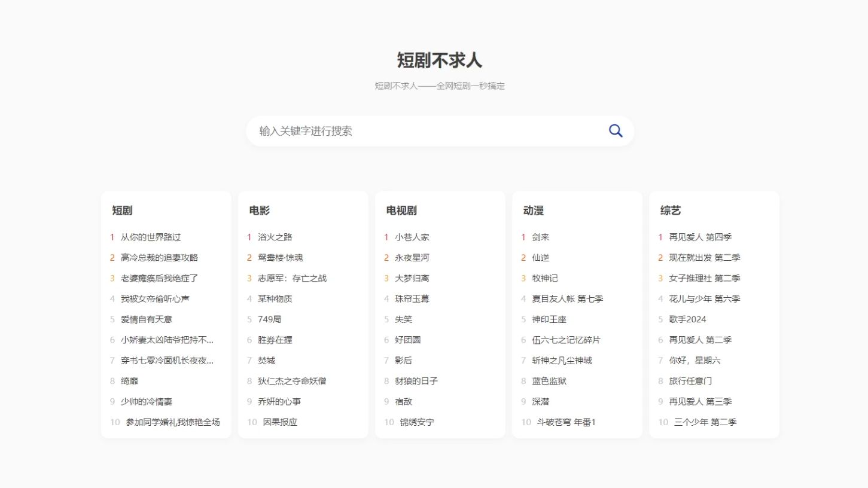The height and width of the screenshot is (488, 868).
Task: Select TV series 锦绣安宁
Action: (x=417, y=422)
